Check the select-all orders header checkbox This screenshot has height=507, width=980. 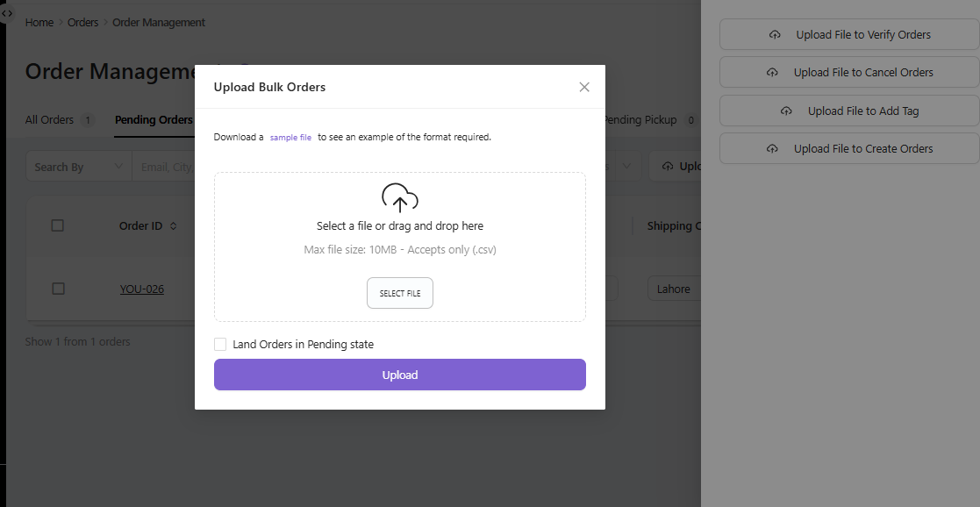pyautogui.click(x=58, y=225)
